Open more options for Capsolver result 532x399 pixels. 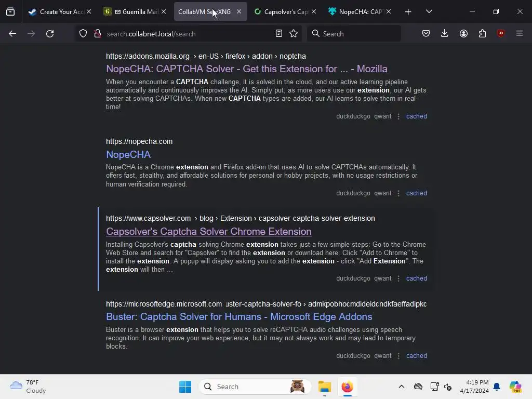pos(398,278)
